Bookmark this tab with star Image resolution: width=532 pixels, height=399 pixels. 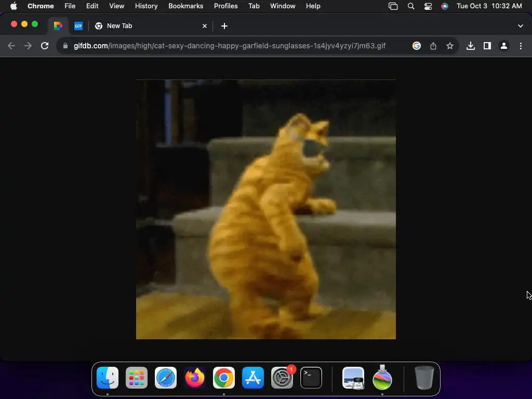[450, 46]
